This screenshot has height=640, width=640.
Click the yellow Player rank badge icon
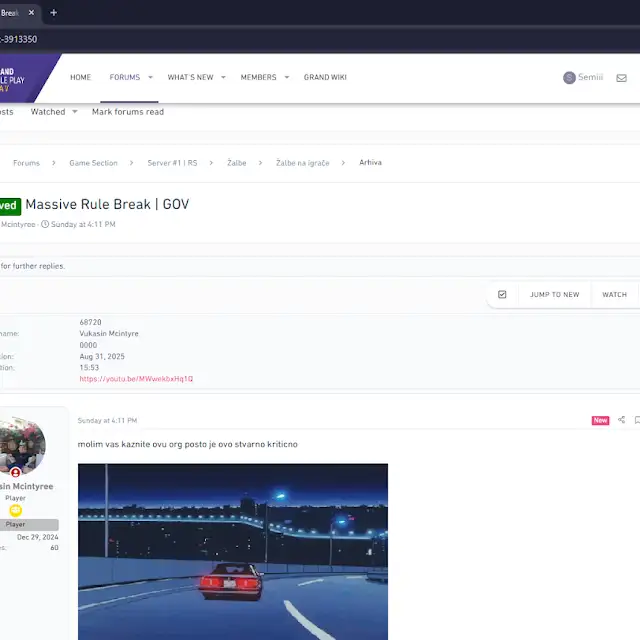[16, 510]
